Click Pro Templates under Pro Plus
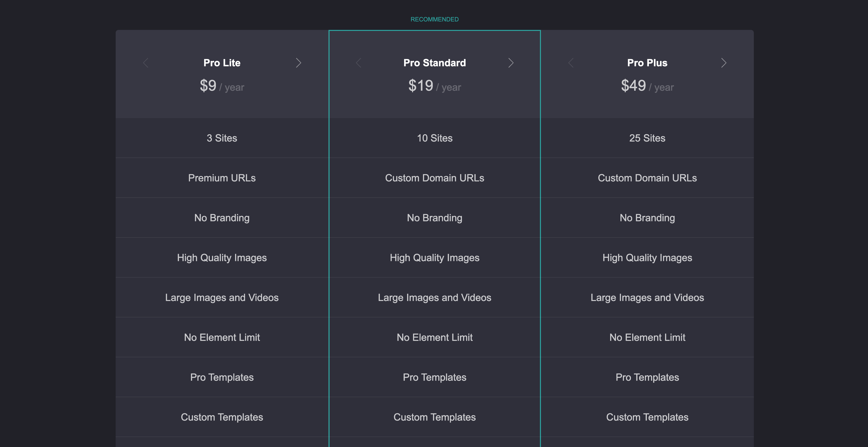The width and height of the screenshot is (868, 447). 647,377
